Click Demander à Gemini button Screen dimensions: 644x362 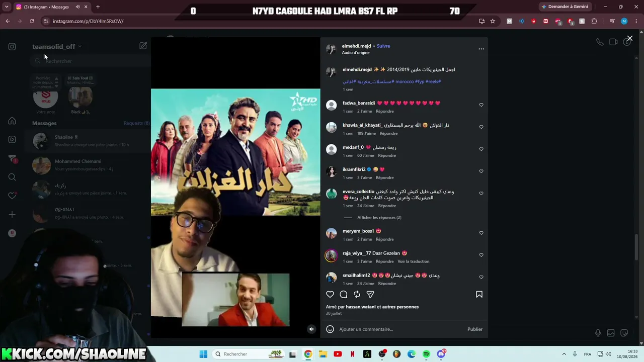[564, 7]
